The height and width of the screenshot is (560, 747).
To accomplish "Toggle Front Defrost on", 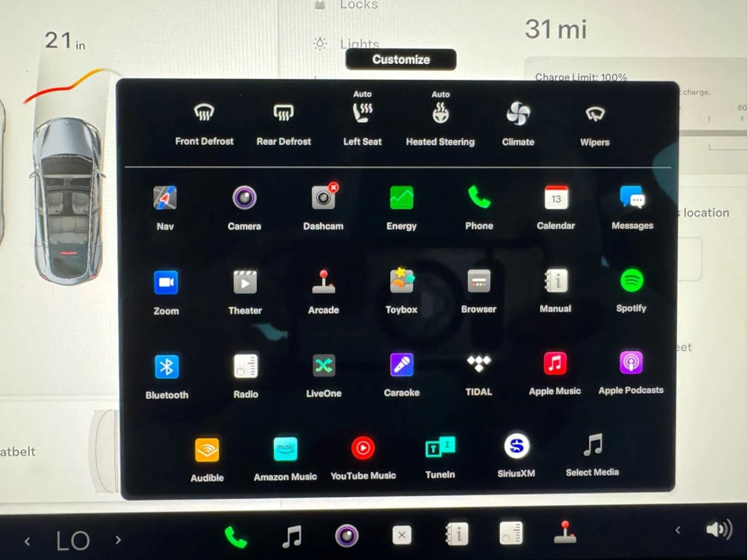I will click(x=204, y=114).
